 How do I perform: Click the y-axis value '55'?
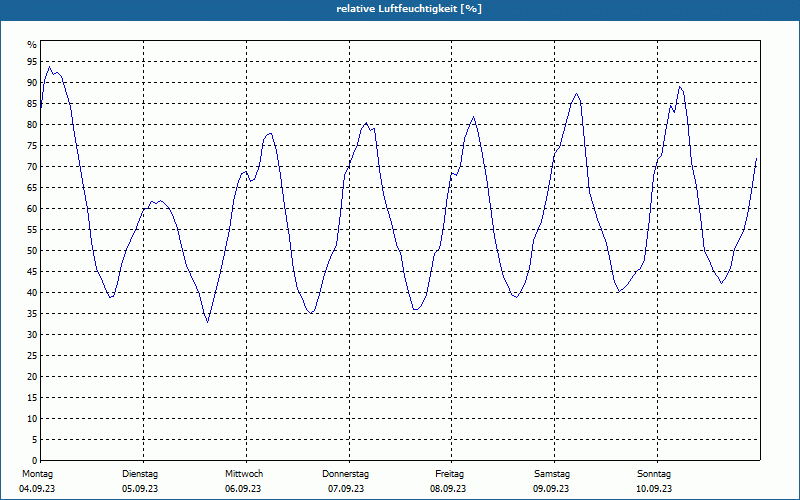32,230
